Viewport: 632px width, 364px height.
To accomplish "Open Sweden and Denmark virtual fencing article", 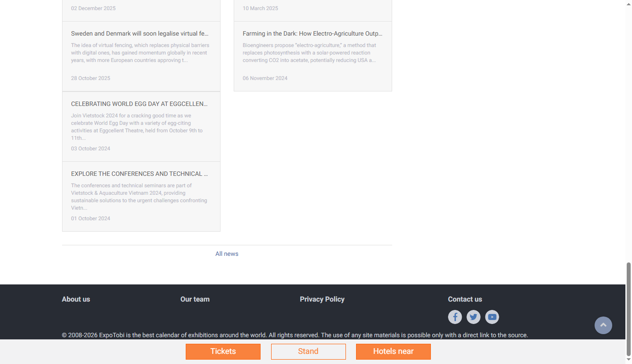I will [140, 33].
